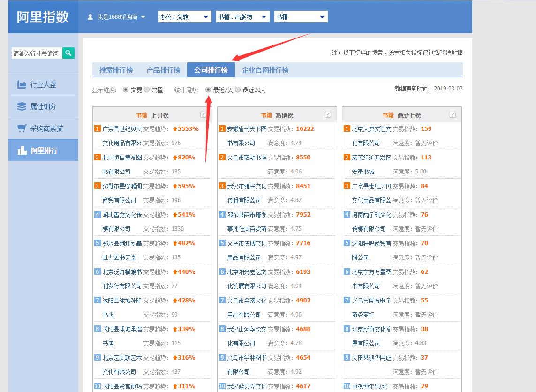Screen dimensions: 536x392
Task: Click the search magnifier icon in sidebar
Action: point(68,53)
